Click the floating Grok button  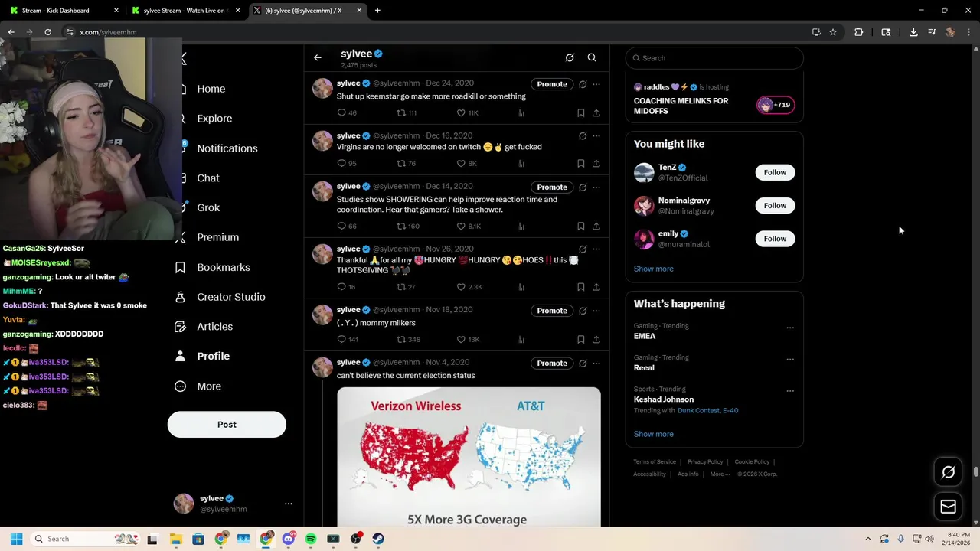(x=948, y=472)
